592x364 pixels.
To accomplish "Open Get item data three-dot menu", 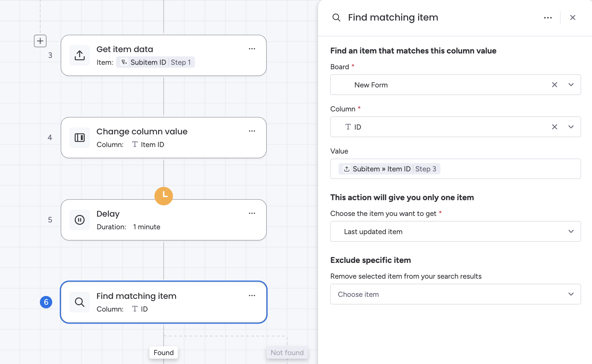I will coord(252,49).
